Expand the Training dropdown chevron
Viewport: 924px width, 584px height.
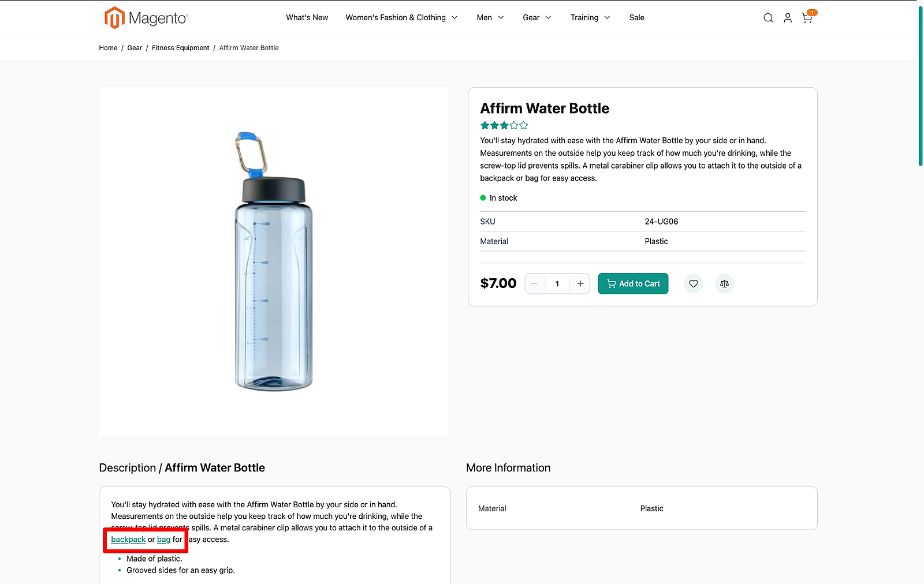click(x=606, y=18)
